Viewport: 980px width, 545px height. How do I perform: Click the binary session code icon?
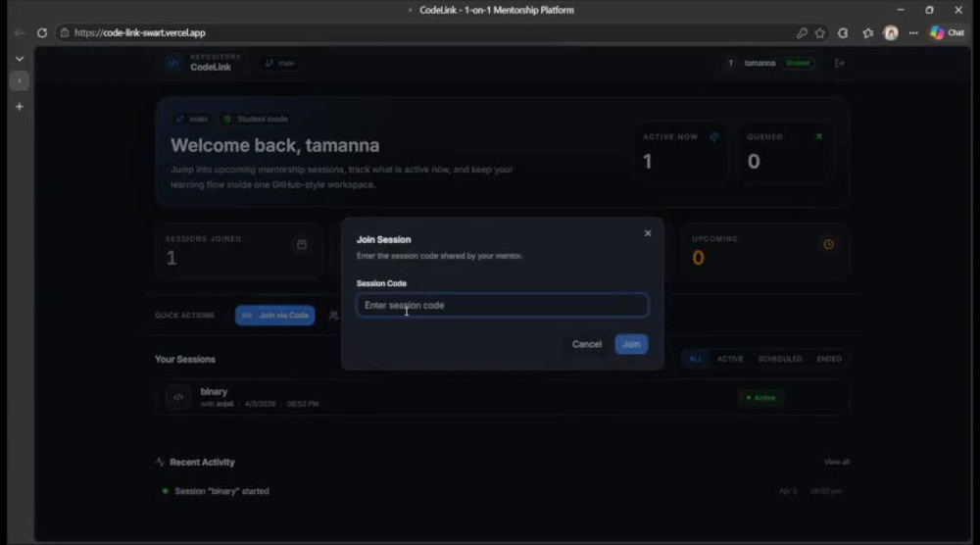[x=178, y=397]
